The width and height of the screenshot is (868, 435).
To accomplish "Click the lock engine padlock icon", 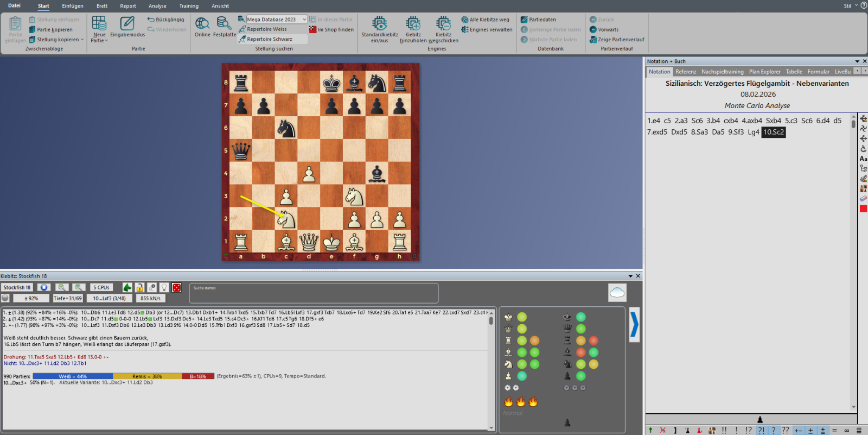I will point(139,287).
